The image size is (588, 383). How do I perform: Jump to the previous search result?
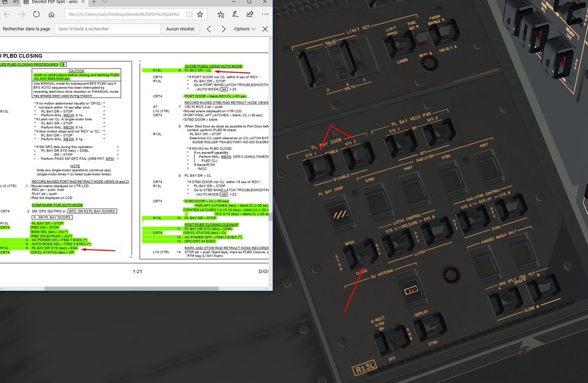point(209,29)
